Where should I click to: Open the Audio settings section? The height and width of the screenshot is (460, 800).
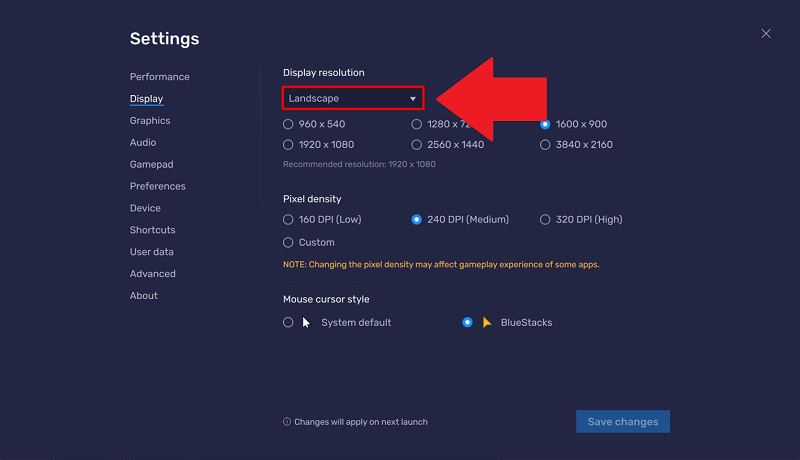[143, 143]
